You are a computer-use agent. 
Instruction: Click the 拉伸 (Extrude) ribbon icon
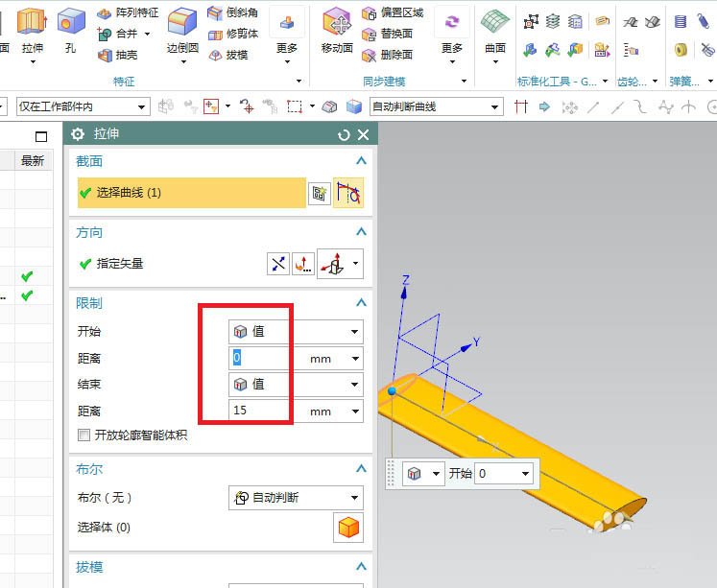(32, 21)
